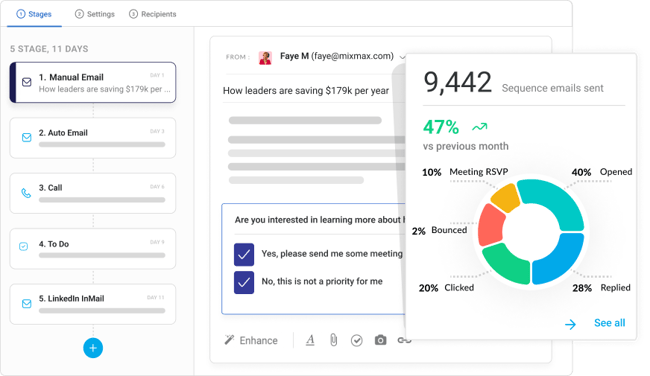Click the email subject line field
Screen dimensions: 650x376
306,91
